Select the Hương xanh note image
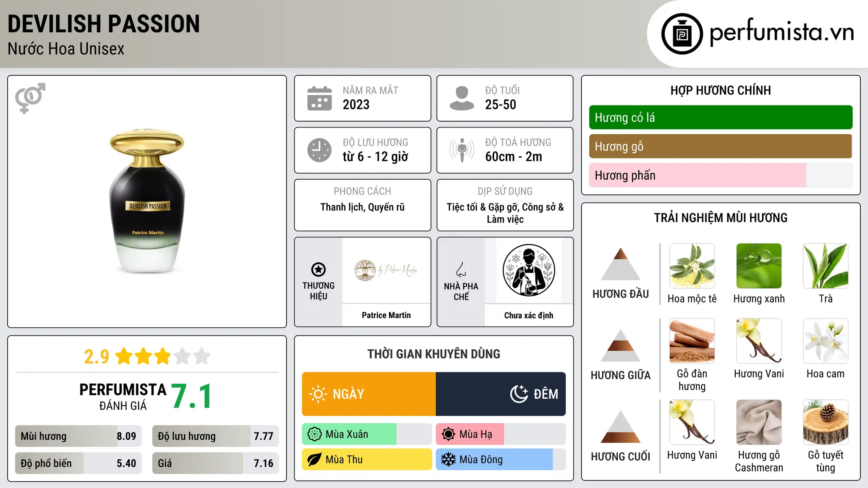This screenshot has height=488, width=868. 759,266
